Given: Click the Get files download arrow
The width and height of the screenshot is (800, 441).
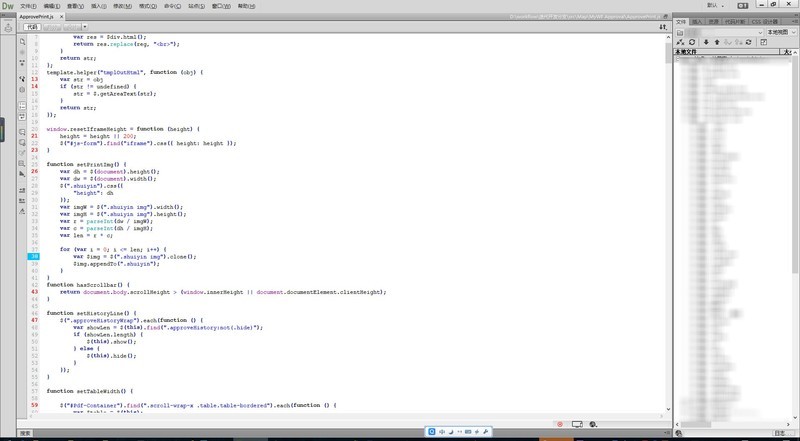Looking at the screenshot, I should (x=704, y=43).
